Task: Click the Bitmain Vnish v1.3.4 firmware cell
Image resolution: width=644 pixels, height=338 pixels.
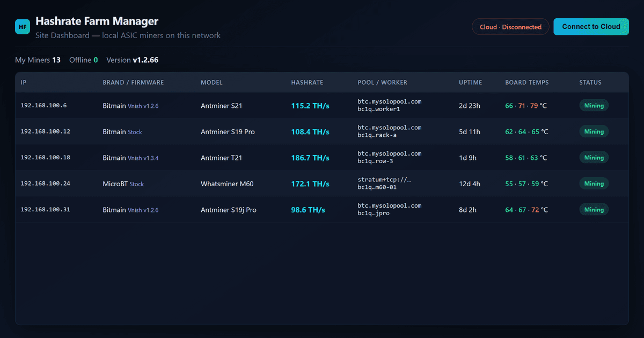Action: (130, 158)
